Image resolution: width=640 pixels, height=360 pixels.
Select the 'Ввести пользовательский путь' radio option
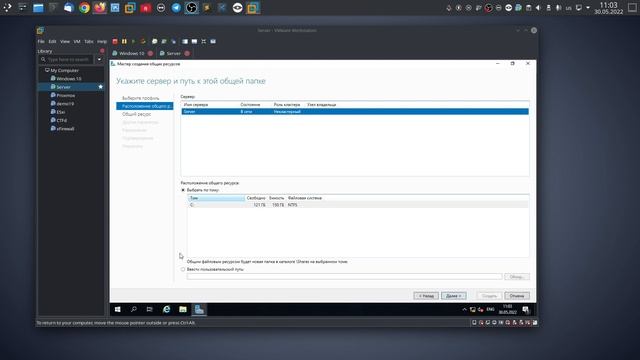(183, 269)
